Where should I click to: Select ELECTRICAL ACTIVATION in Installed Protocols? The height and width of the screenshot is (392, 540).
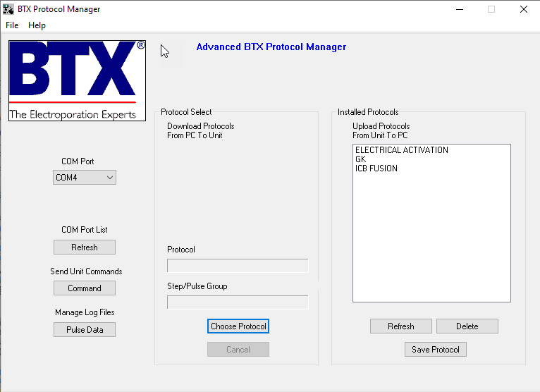pyautogui.click(x=402, y=150)
